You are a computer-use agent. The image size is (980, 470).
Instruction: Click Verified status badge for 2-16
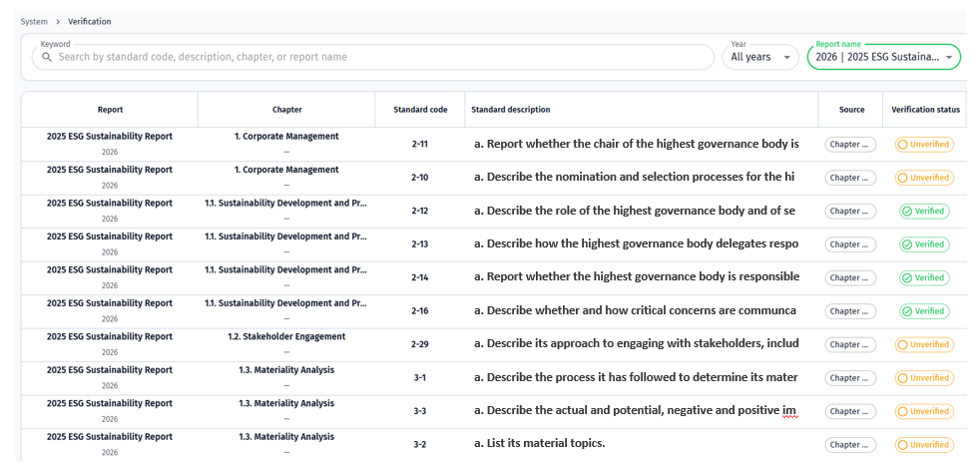(924, 311)
